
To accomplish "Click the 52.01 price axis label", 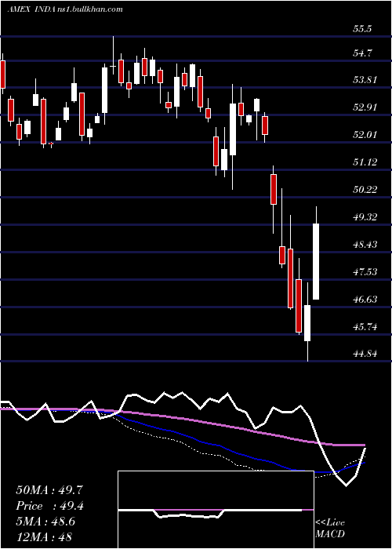I will click(365, 134).
